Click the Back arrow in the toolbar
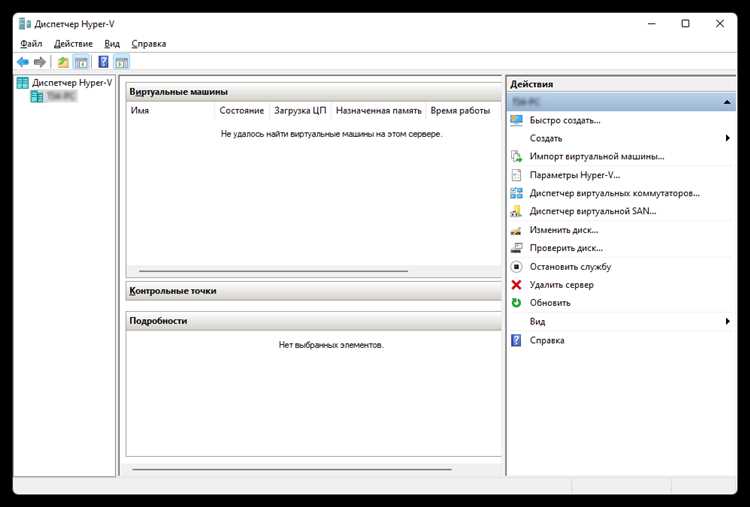 coord(22,62)
